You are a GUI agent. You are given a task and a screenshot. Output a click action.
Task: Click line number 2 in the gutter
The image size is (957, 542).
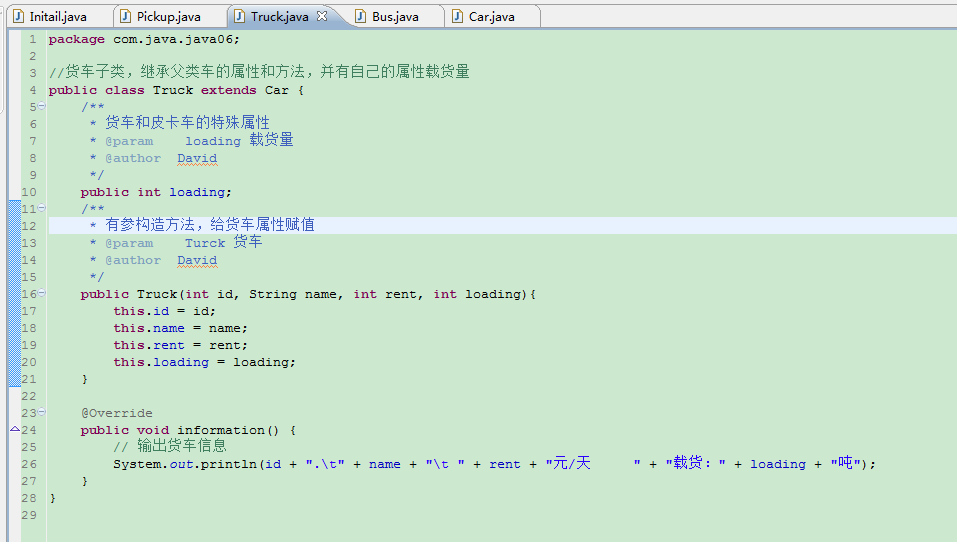point(33,56)
